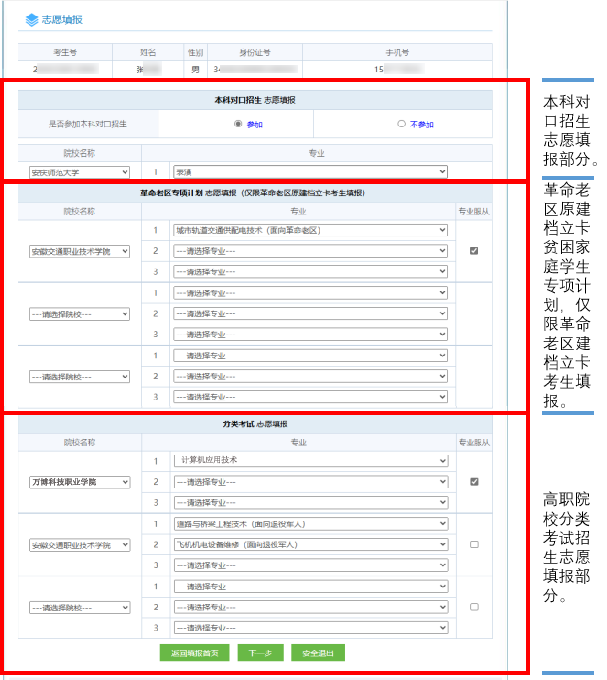
Task: Uncheck 专业服从 checkbox for 万博科技职业学院
Action: coord(473,482)
